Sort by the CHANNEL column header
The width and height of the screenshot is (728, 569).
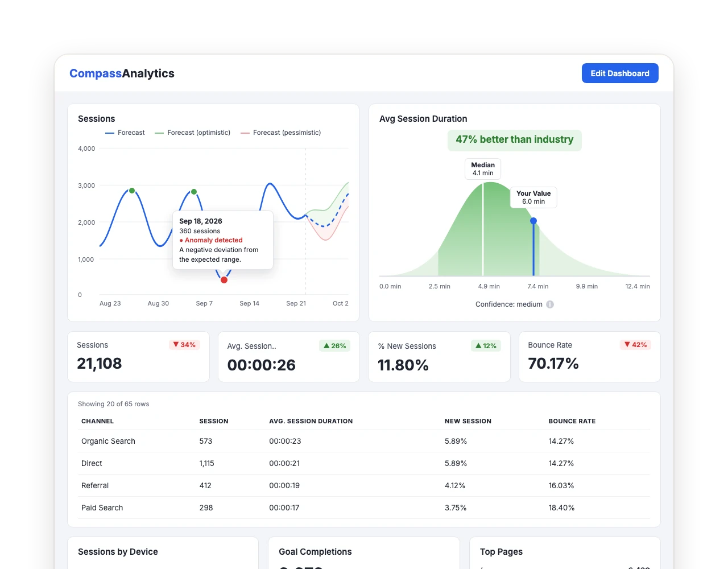point(97,421)
